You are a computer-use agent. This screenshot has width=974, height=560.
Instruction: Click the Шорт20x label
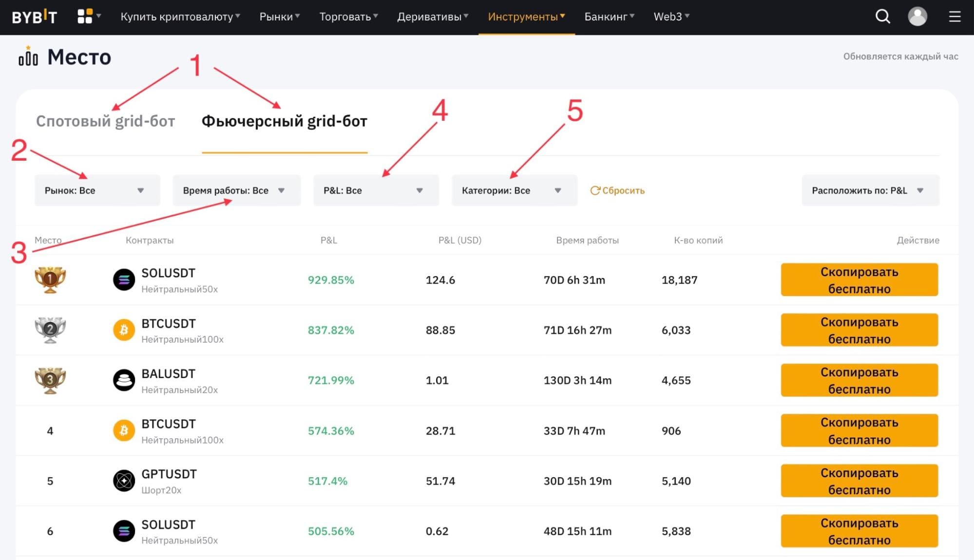tap(161, 490)
